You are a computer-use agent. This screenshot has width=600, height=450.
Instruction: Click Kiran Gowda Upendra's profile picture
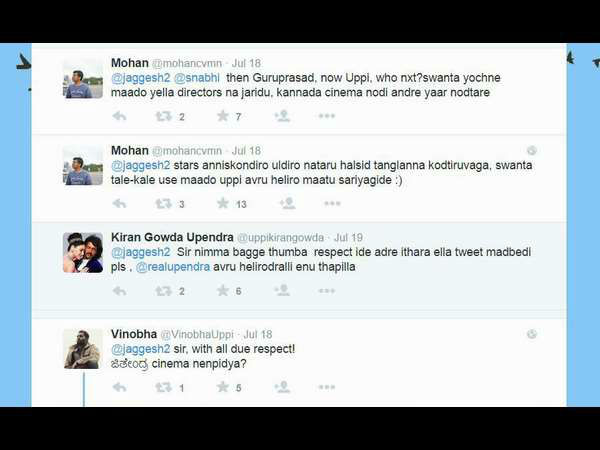83,253
